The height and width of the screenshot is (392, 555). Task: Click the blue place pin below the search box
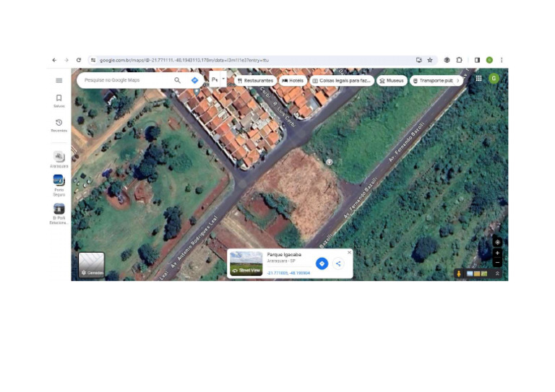click(x=197, y=91)
